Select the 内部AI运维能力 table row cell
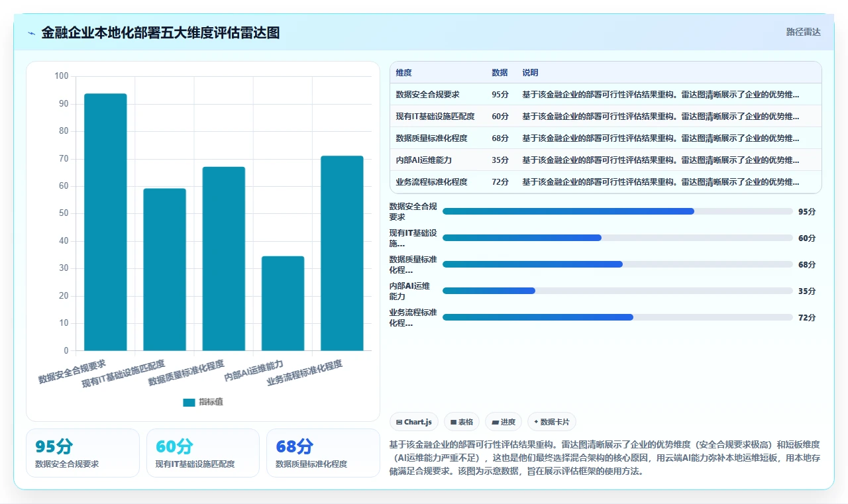The image size is (848, 504). [423, 160]
